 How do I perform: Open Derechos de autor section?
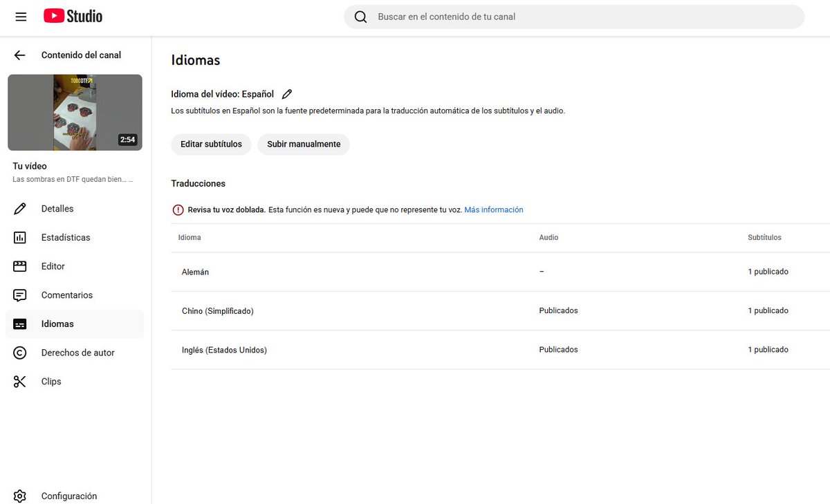pos(75,353)
